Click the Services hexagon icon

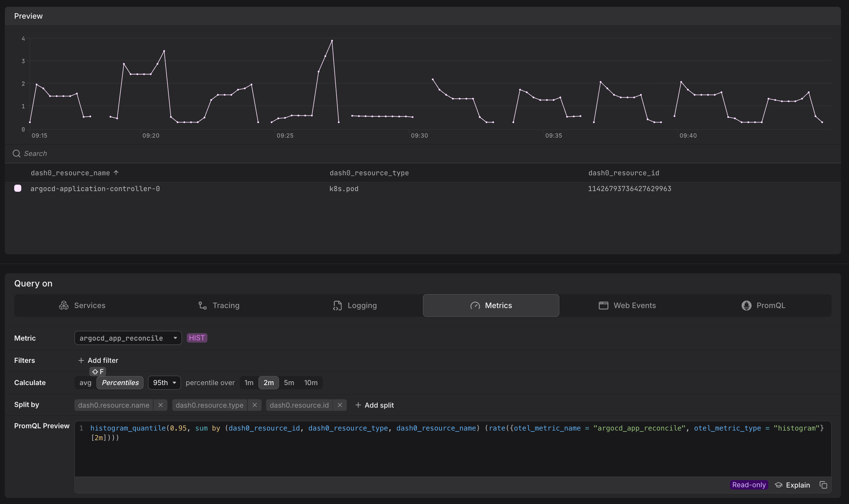pos(64,305)
